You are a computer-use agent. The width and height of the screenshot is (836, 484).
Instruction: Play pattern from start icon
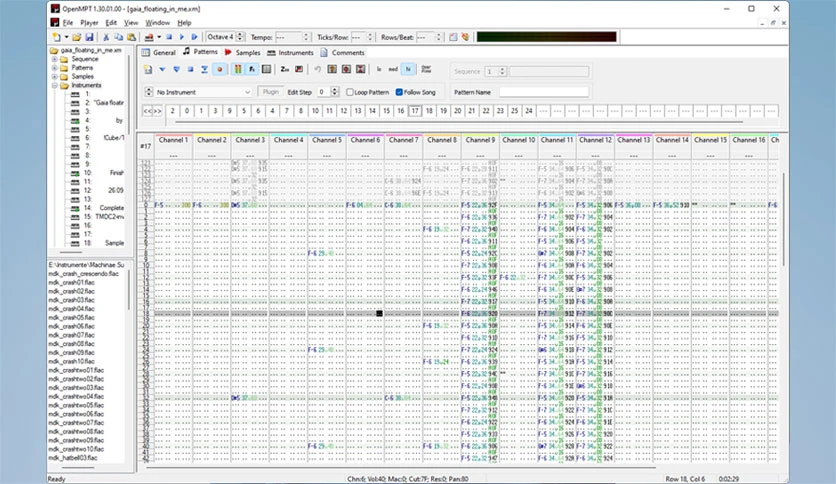(x=176, y=69)
